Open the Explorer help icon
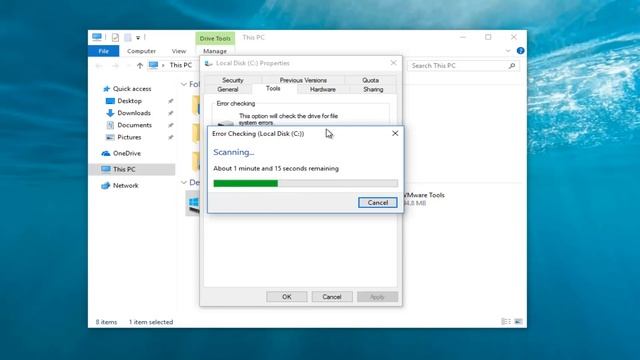 point(520,51)
